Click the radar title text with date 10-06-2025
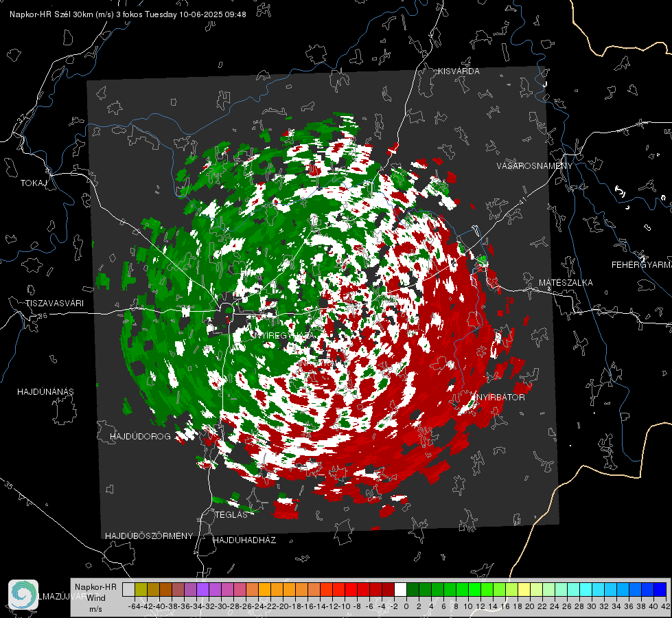The image size is (672, 618). (128, 14)
